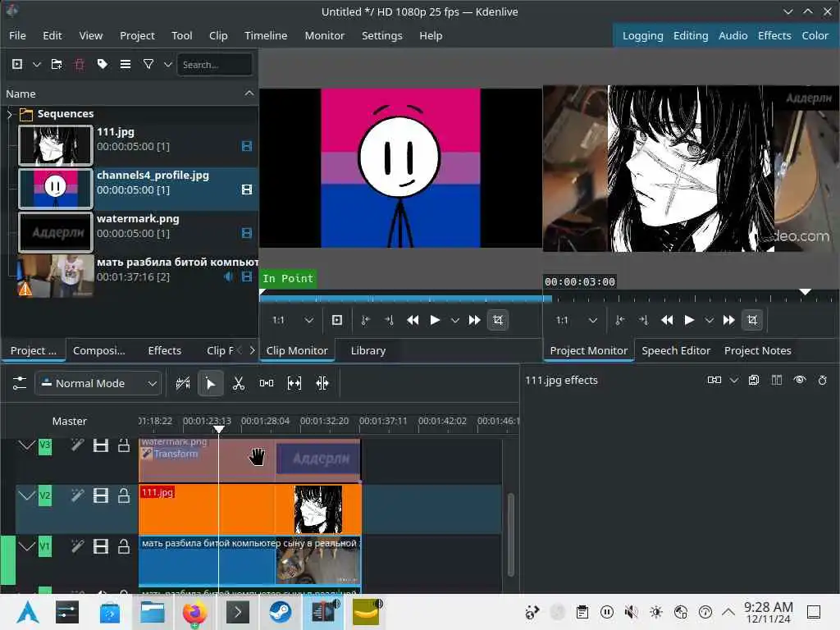Rewind in the Clip Monitor
Image resolution: width=840 pixels, height=630 pixels.
[x=413, y=321]
